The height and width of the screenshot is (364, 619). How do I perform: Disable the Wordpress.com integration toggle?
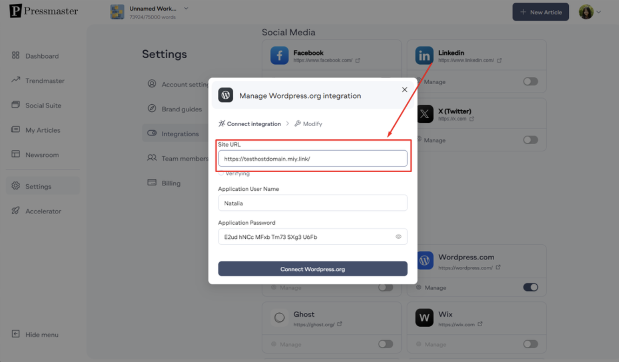tap(531, 287)
